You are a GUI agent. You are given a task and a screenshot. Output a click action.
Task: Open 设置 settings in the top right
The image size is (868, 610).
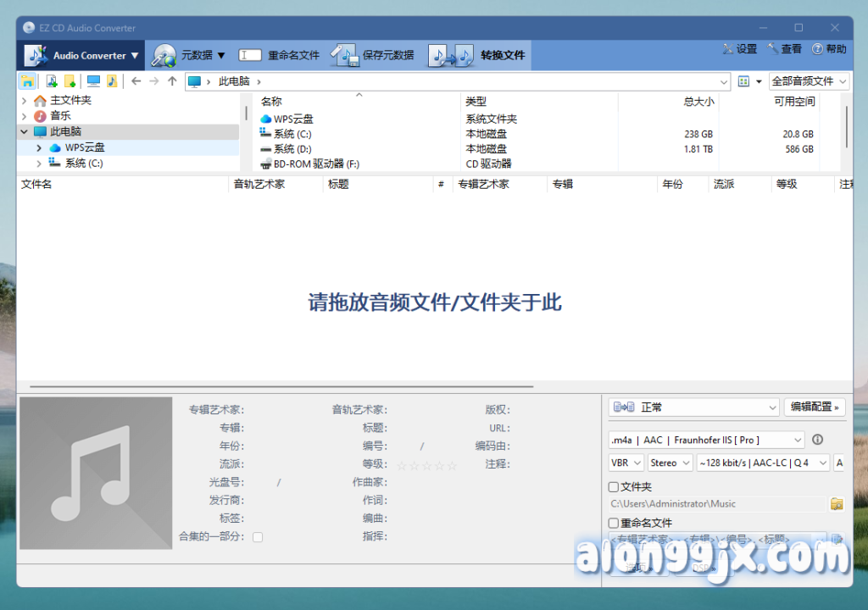point(739,49)
